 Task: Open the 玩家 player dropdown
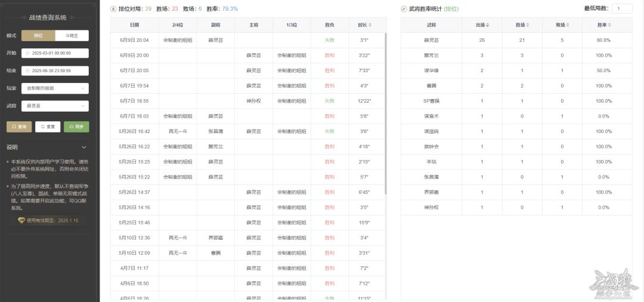(x=55, y=88)
